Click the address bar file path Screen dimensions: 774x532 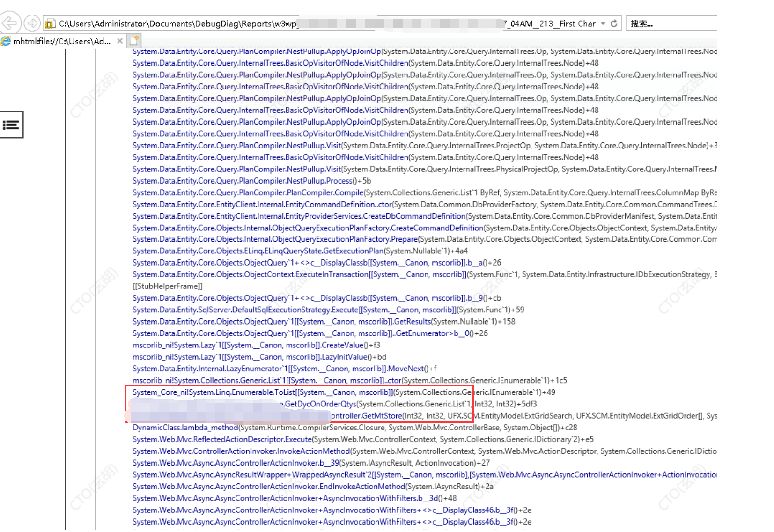coord(178,23)
